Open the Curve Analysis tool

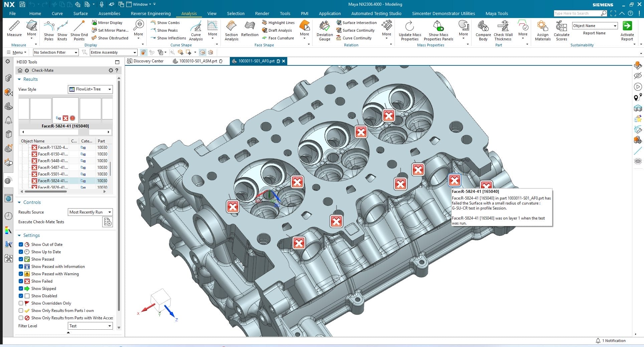[196, 30]
